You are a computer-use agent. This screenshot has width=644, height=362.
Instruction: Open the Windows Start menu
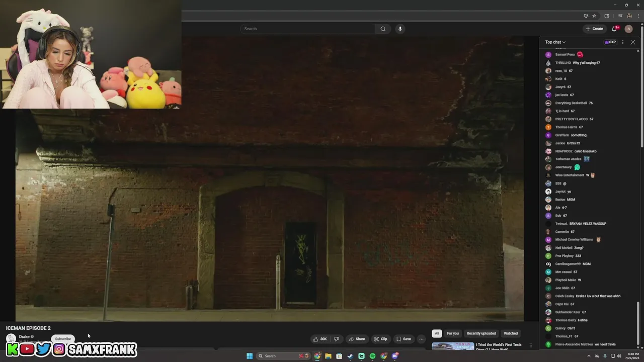coord(250,356)
